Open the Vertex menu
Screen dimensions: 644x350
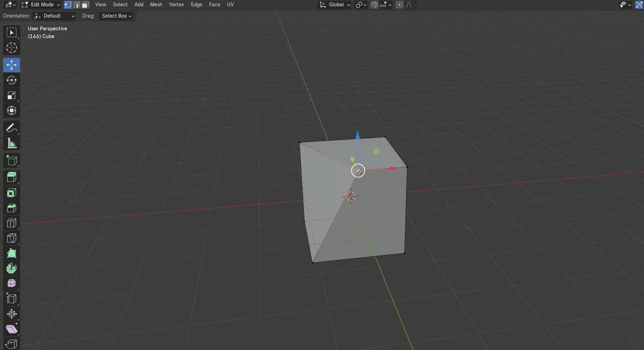click(x=177, y=5)
